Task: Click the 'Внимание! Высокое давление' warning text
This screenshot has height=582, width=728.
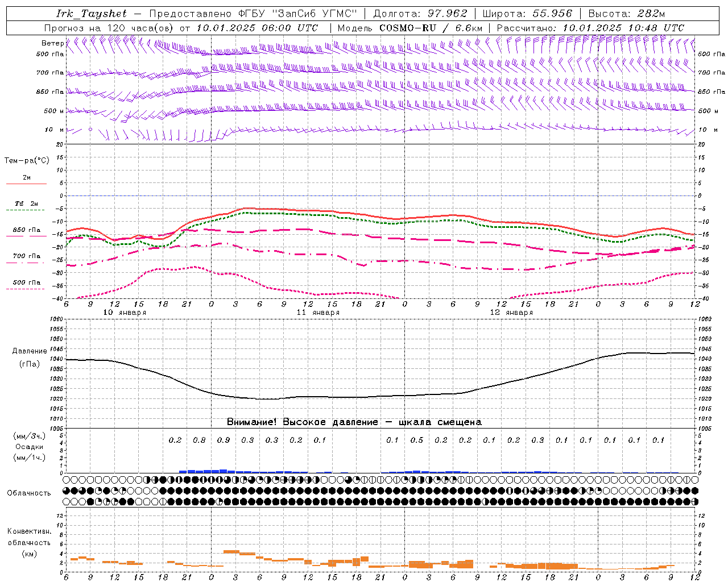Action: click(x=303, y=422)
